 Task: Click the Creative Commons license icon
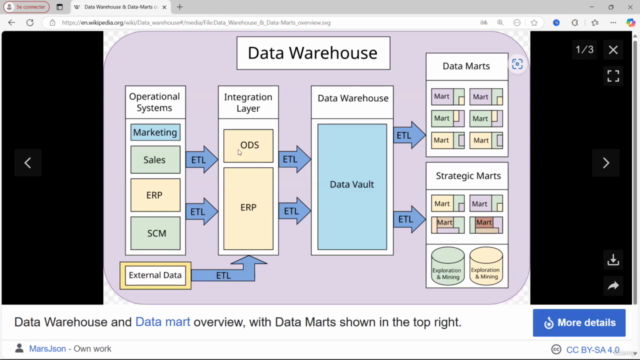point(556,349)
